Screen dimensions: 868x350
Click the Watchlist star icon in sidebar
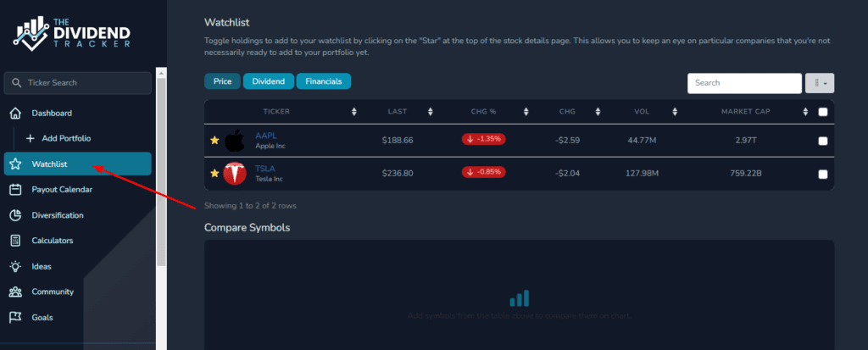click(15, 164)
